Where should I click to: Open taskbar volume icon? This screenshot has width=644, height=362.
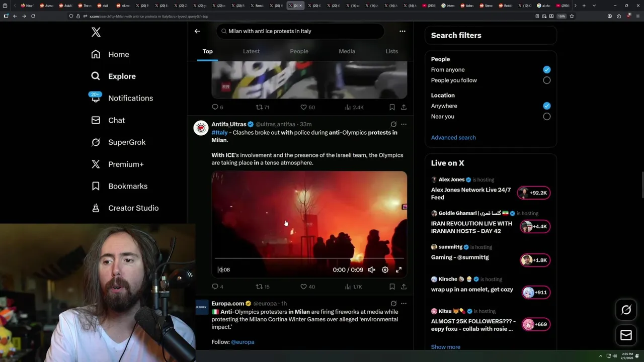[x=614, y=356]
